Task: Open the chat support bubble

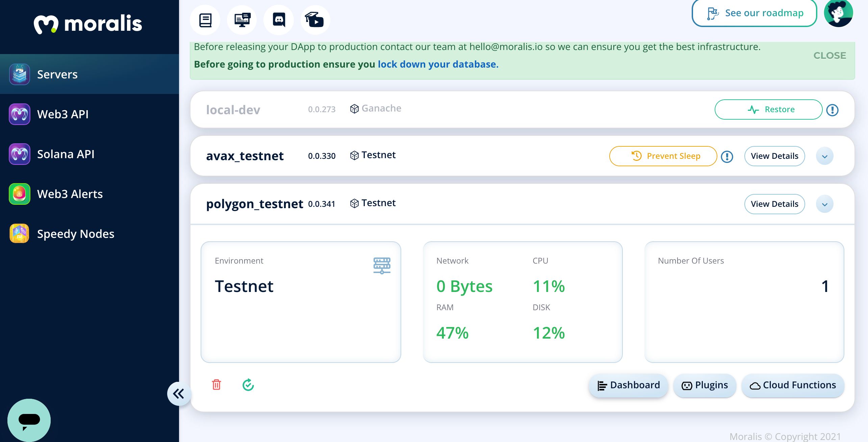Action: pyautogui.click(x=29, y=420)
